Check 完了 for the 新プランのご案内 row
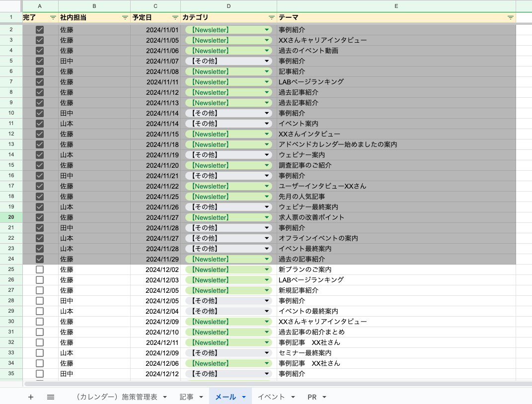Viewport: 532px width, 404px height. 40,269
